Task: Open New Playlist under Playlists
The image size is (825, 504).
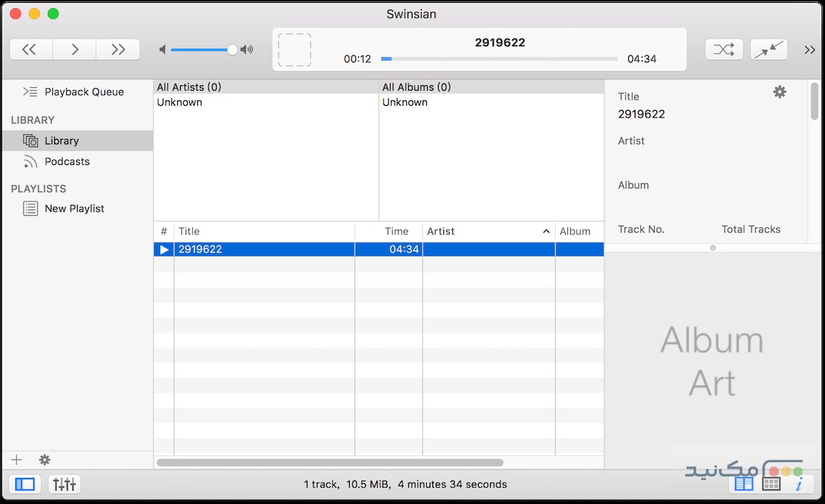Action: [x=74, y=208]
